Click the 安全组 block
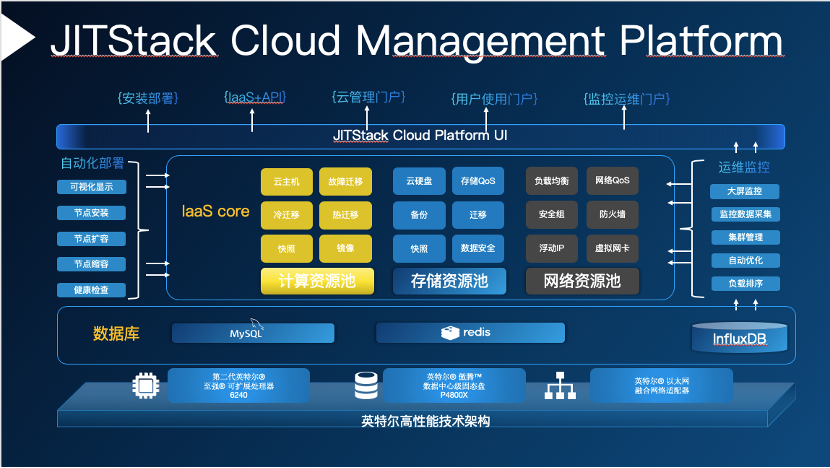The width and height of the screenshot is (830, 468). point(552,214)
